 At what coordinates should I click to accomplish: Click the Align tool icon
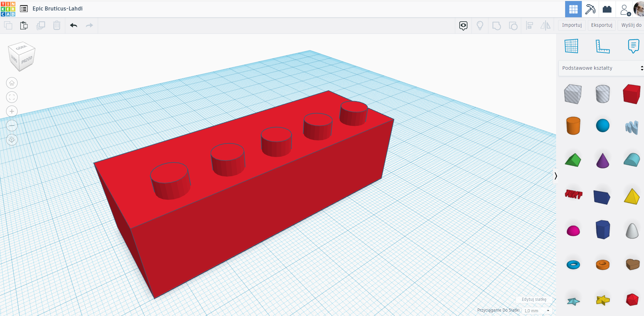(x=530, y=26)
